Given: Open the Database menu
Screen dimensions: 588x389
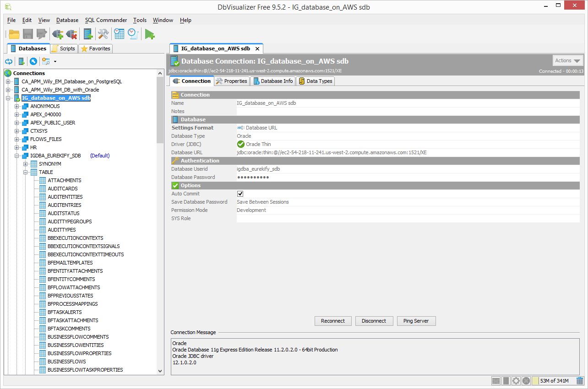Looking at the screenshot, I should [67, 20].
